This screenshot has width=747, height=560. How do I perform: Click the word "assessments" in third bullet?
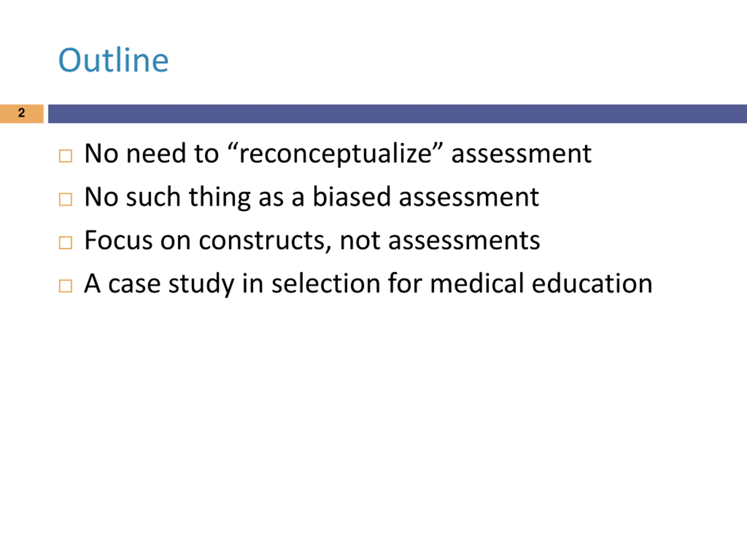[x=464, y=241]
